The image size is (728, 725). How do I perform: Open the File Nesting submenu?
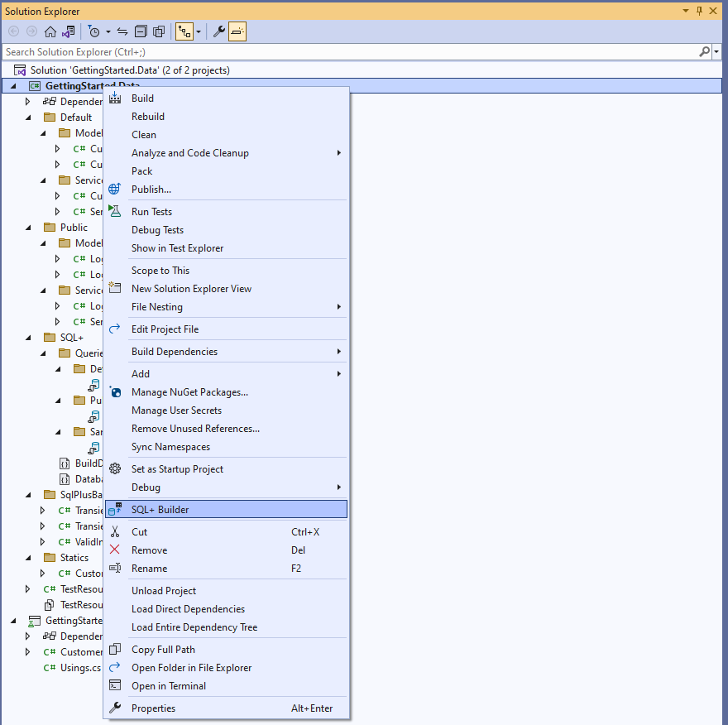click(226, 307)
